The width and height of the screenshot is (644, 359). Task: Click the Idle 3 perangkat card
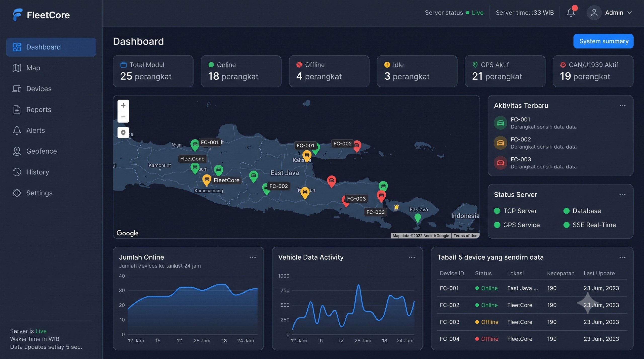[417, 71]
